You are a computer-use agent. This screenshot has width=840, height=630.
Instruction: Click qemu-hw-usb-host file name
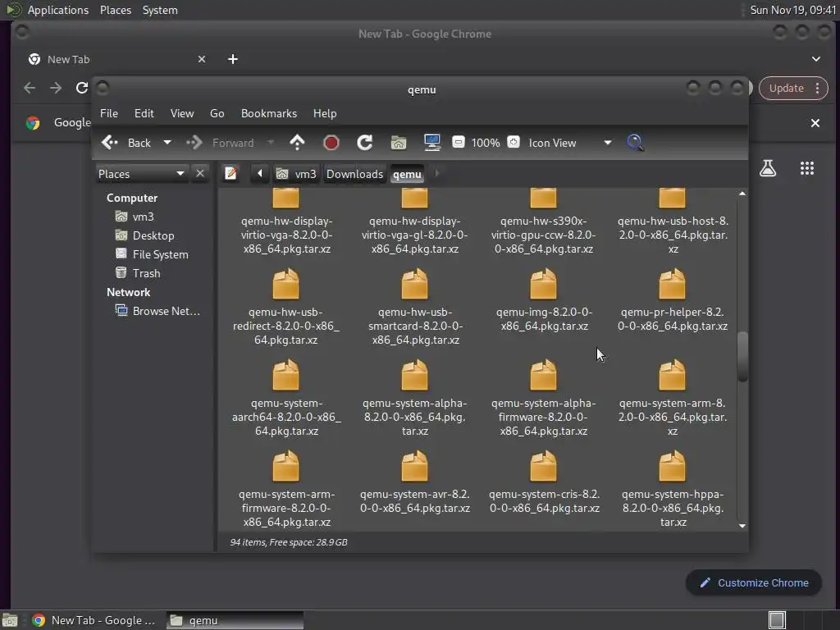[673, 235]
